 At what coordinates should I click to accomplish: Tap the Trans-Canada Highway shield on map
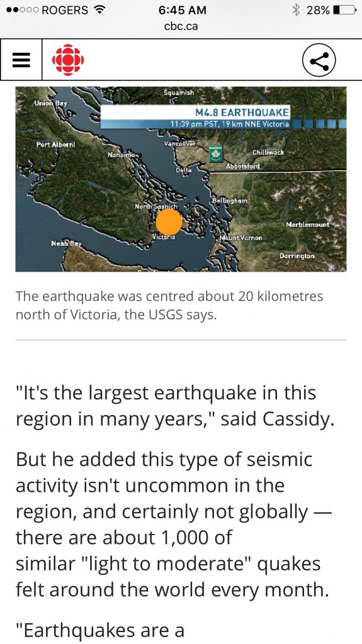(215, 153)
